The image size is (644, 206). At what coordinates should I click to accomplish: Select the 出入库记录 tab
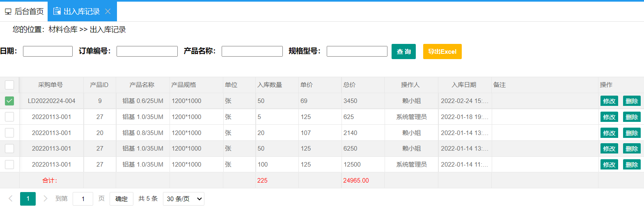[81, 11]
